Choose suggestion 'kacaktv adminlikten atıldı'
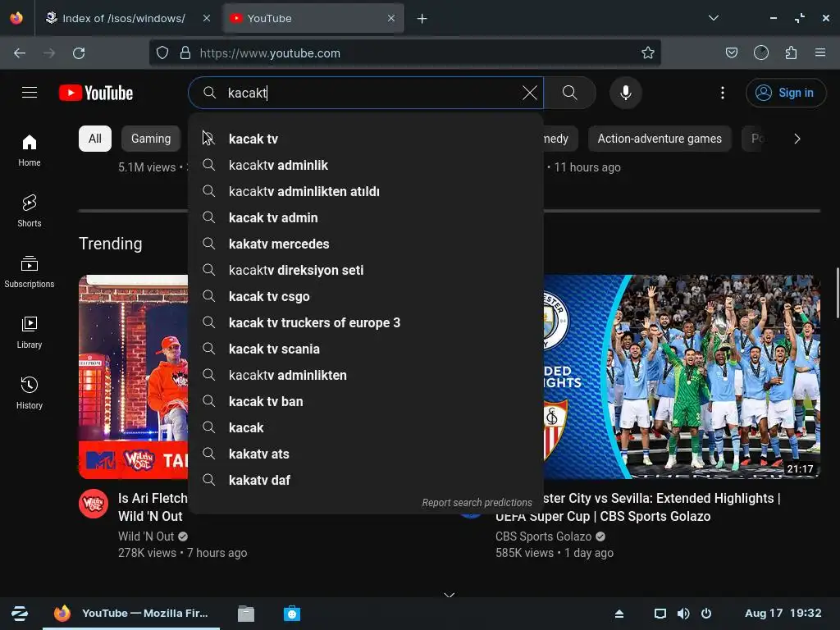This screenshot has height=630, width=840. pyautogui.click(x=366, y=191)
